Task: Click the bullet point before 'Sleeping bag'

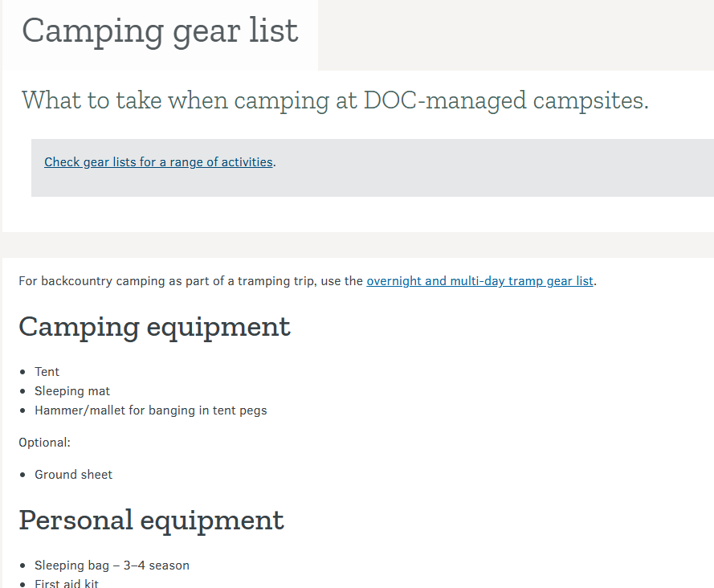Action: click(23, 566)
